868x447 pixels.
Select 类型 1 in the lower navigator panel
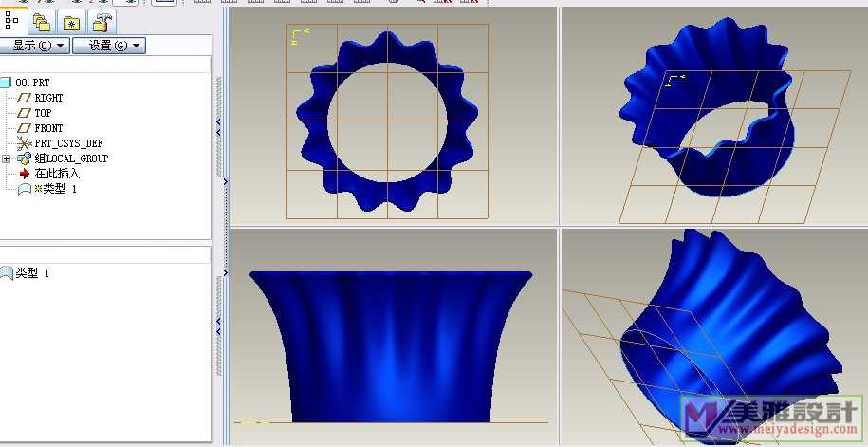click(x=26, y=273)
